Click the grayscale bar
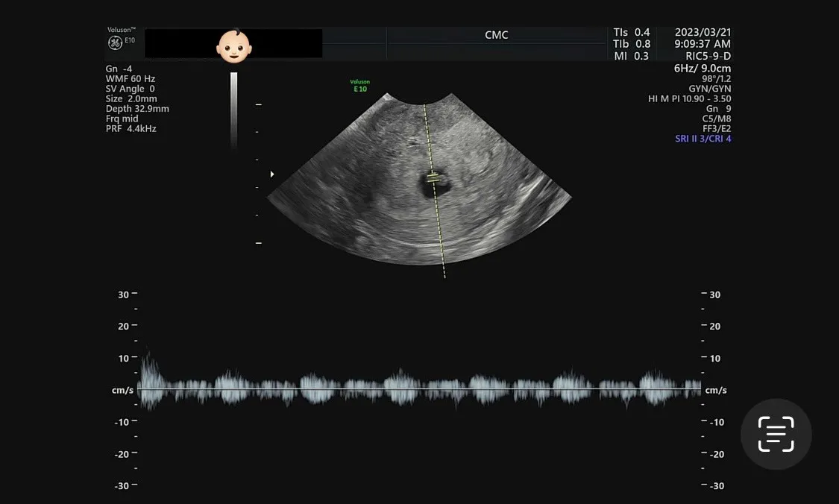Viewport: 839px width, 504px height. pyautogui.click(x=234, y=110)
